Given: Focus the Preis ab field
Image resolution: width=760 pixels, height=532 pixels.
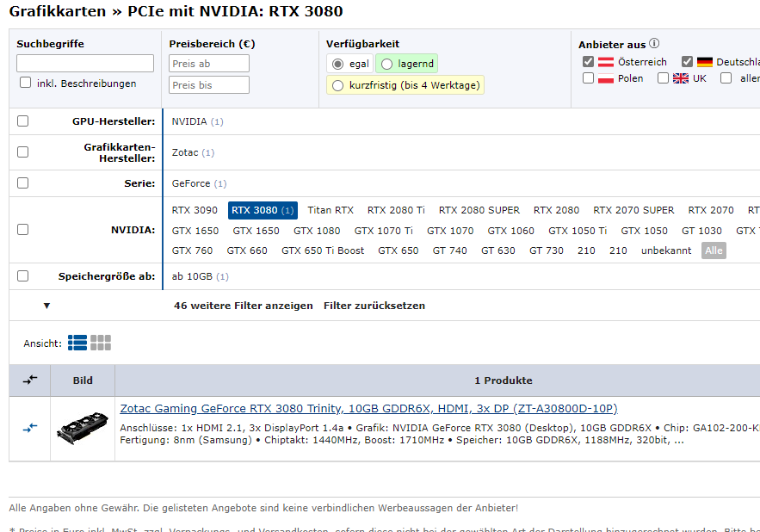Looking at the screenshot, I should pos(209,64).
